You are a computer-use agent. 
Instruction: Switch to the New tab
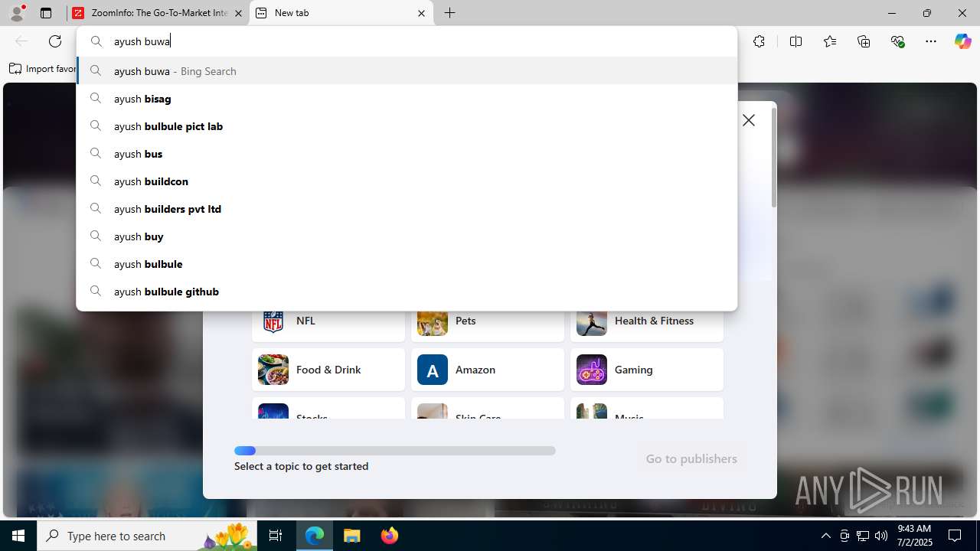click(x=341, y=13)
